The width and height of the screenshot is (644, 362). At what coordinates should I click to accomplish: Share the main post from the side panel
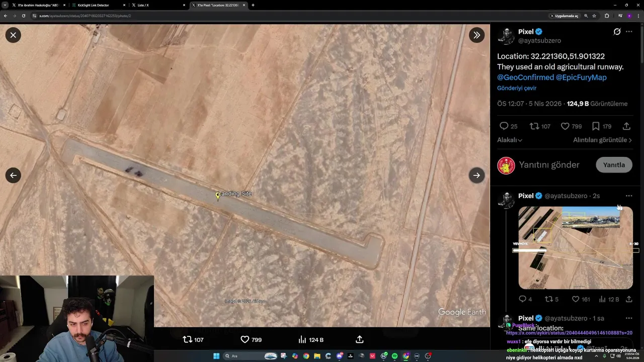[x=626, y=126]
